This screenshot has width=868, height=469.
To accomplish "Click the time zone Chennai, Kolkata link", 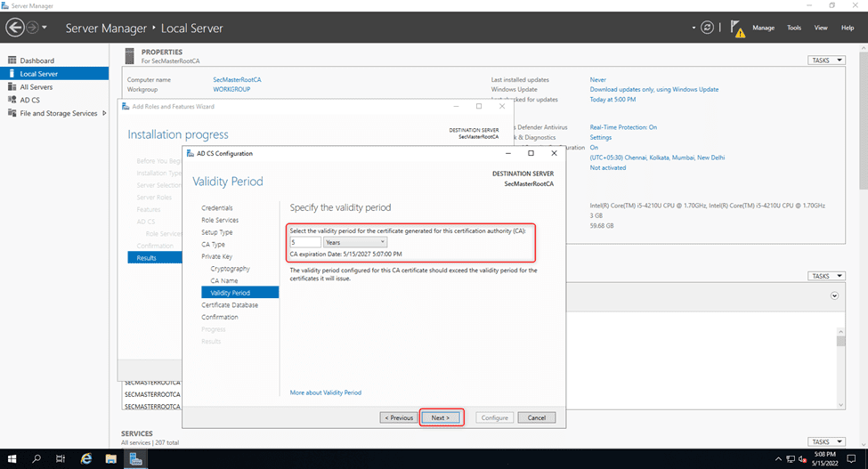I will pyautogui.click(x=657, y=158).
